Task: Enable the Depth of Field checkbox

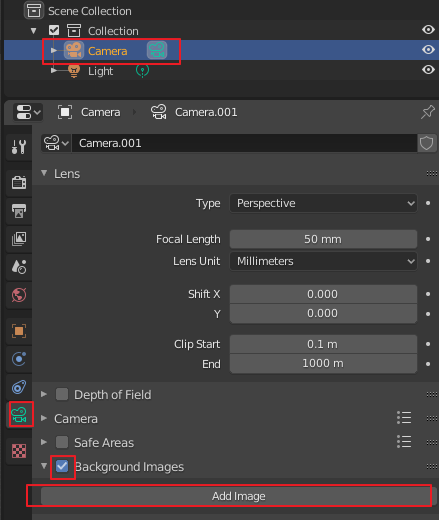Action: pos(62,394)
